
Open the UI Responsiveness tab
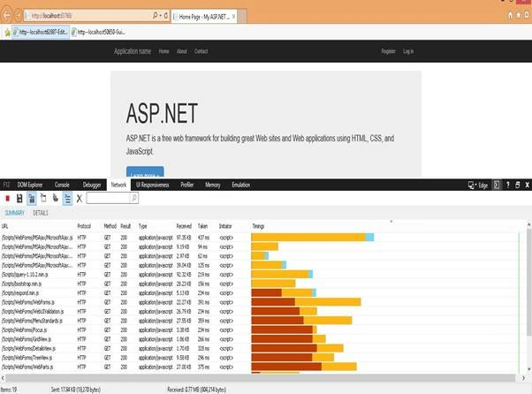pyautogui.click(x=152, y=185)
